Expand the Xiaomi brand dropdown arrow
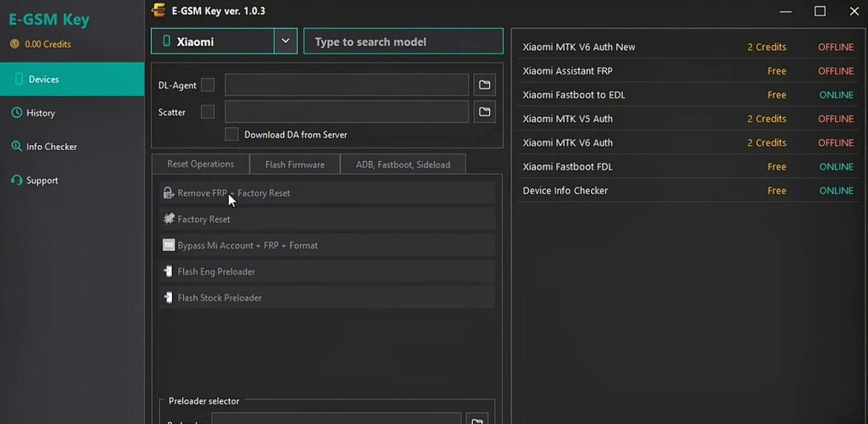The width and height of the screenshot is (868, 424). 286,41
